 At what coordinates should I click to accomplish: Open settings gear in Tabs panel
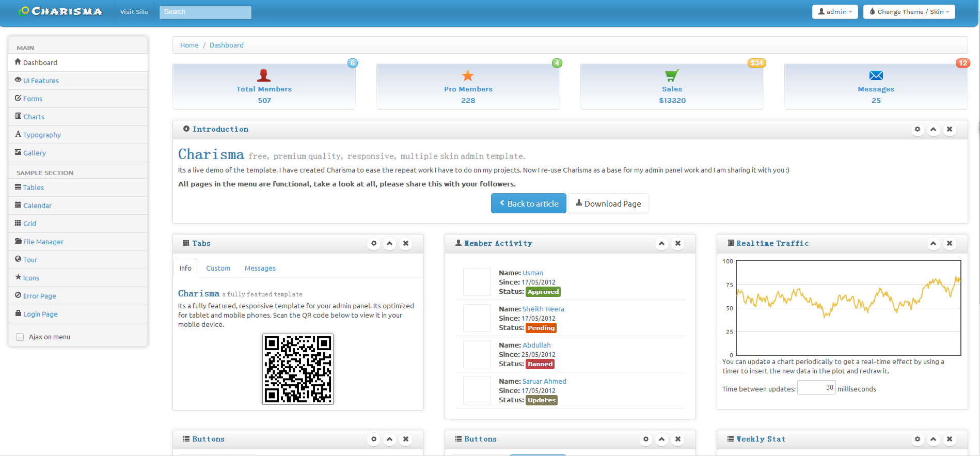374,244
